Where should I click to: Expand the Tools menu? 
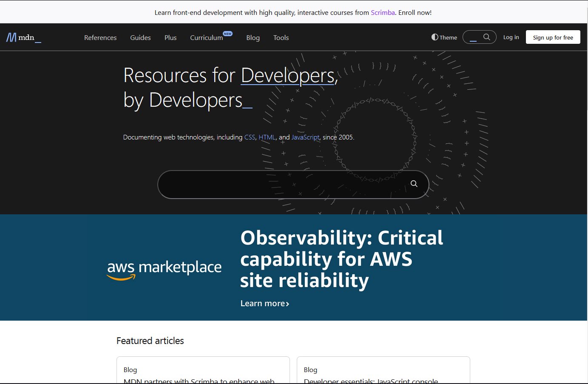point(281,37)
